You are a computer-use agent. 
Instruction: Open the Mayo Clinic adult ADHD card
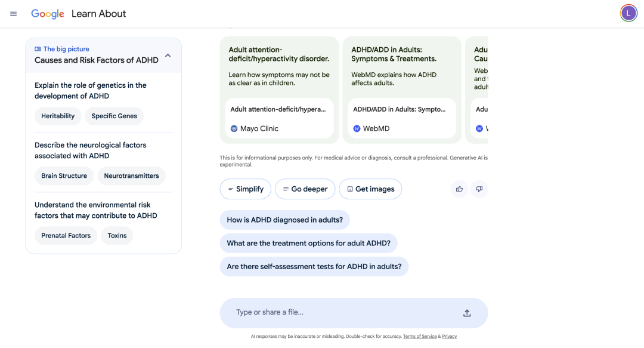pyautogui.click(x=279, y=66)
